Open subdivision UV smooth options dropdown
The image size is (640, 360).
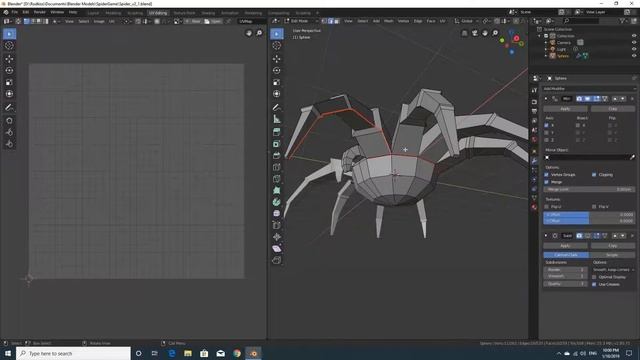[613, 270]
